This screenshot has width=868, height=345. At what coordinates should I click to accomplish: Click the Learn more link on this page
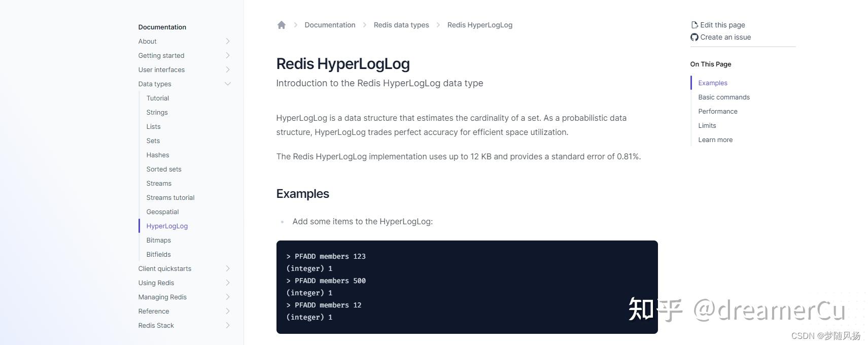[x=715, y=140]
